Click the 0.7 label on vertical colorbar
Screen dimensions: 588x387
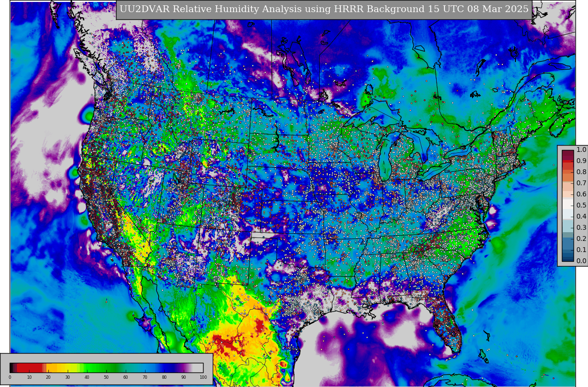581,183
